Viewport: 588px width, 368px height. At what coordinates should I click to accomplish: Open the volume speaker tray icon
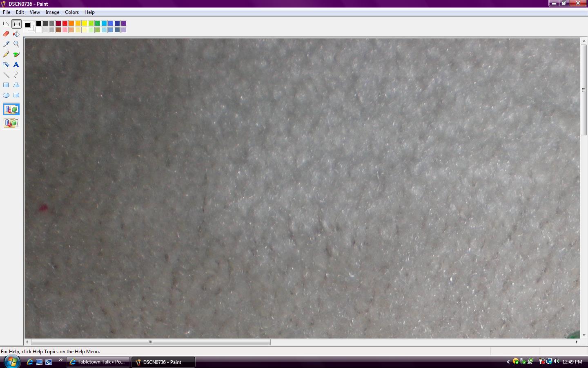pos(556,361)
